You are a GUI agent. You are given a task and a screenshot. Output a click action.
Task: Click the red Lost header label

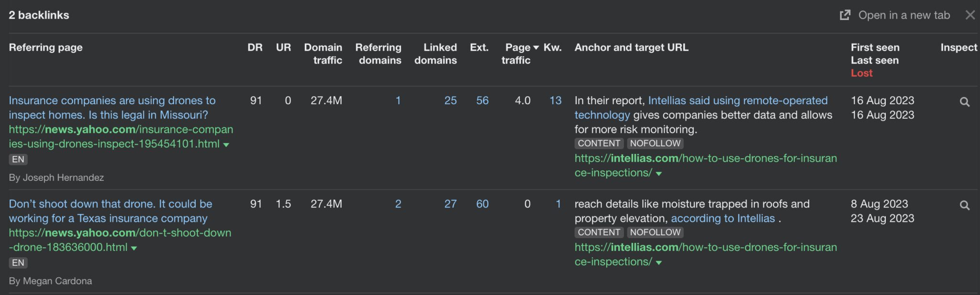[x=861, y=73]
